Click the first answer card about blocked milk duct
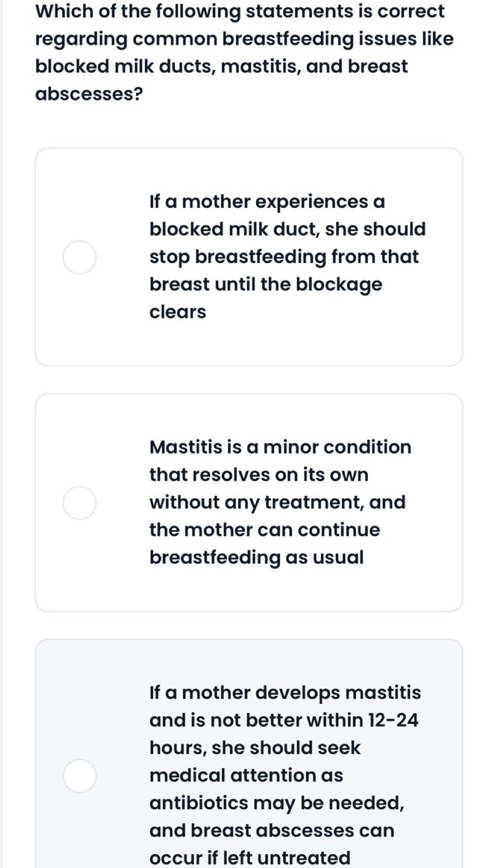Screen dimensions: 490x868 point(249,257)
